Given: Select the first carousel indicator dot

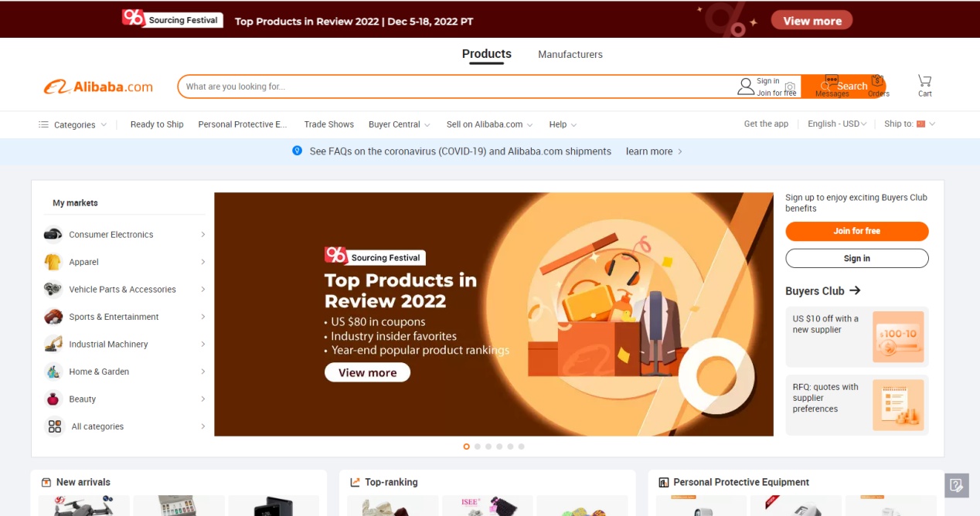Looking at the screenshot, I should point(467,446).
